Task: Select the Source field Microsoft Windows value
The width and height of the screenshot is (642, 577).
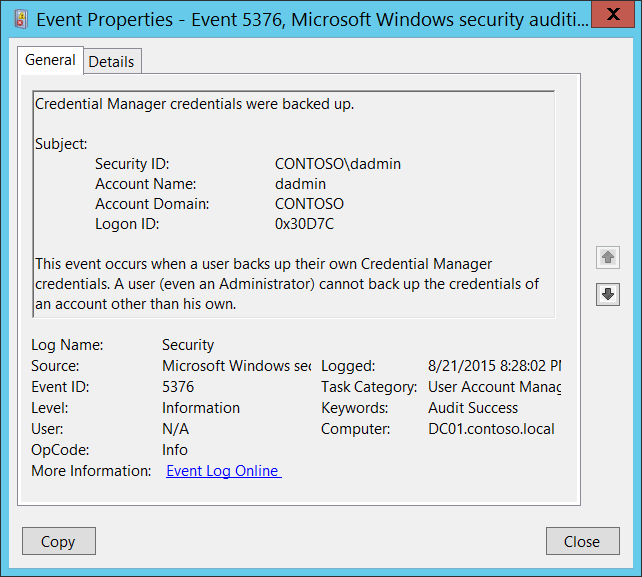Action: coord(236,366)
